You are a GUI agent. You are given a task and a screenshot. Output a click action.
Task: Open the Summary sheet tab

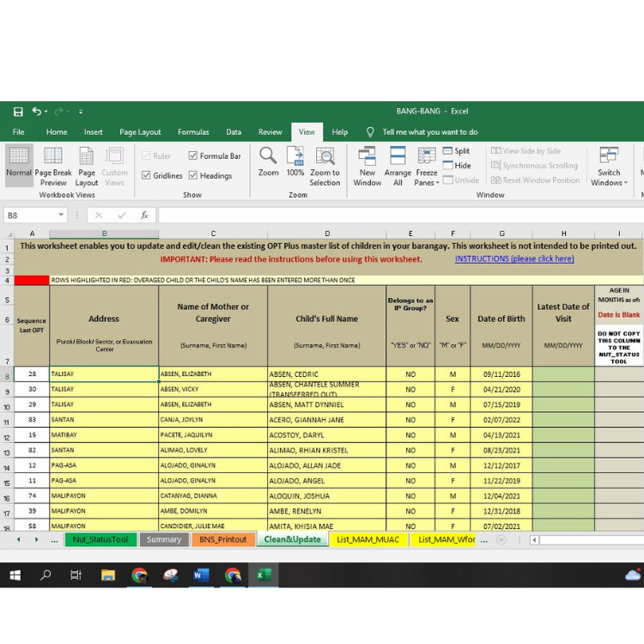click(164, 540)
